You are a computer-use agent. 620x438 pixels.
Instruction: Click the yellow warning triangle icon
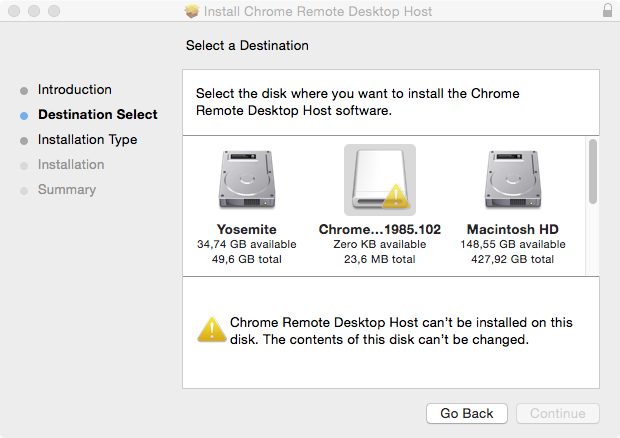pos(211,329)
